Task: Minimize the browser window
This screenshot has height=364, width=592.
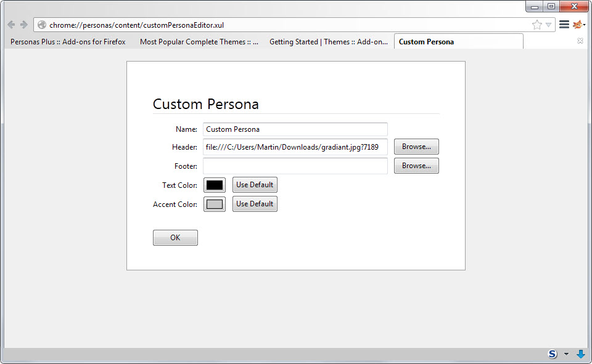Action: click(x=535, y=6)
